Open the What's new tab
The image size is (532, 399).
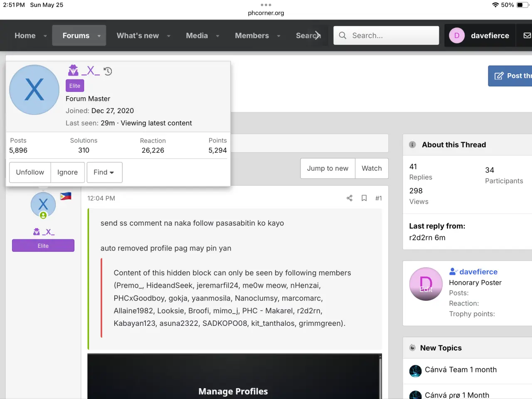138,36
